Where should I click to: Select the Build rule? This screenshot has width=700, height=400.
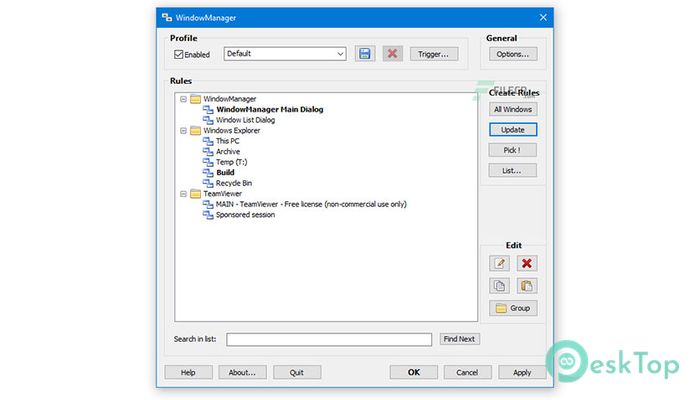[x=225, y=173]
